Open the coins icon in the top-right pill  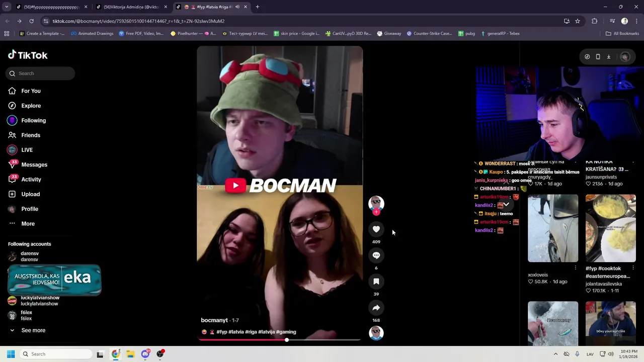tap(587, 57)
